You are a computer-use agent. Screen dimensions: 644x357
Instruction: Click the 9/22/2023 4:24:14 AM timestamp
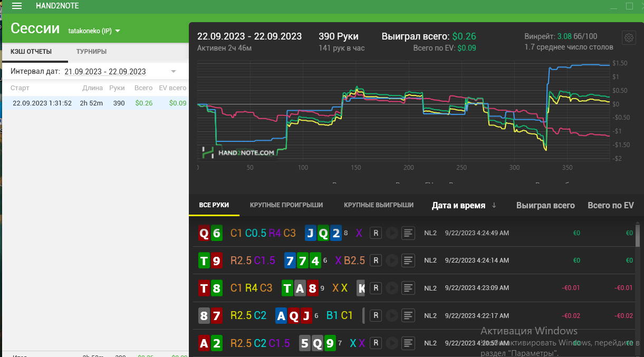pos(477,260)
